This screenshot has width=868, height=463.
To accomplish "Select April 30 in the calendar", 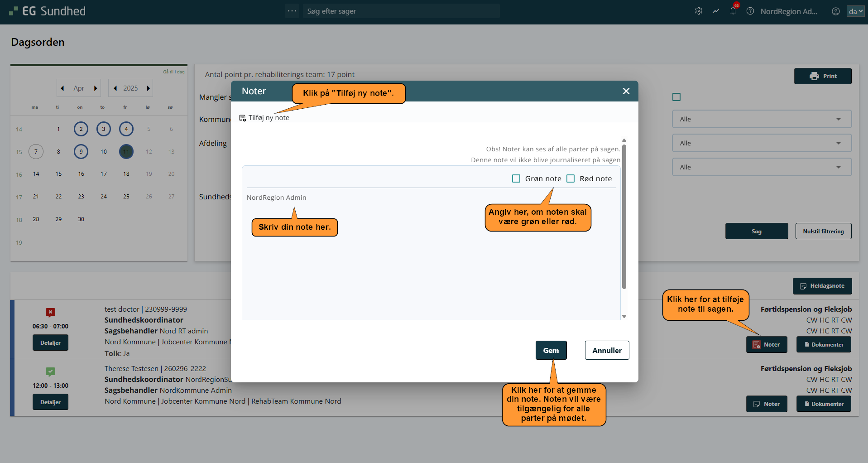I will click(81, 219).
